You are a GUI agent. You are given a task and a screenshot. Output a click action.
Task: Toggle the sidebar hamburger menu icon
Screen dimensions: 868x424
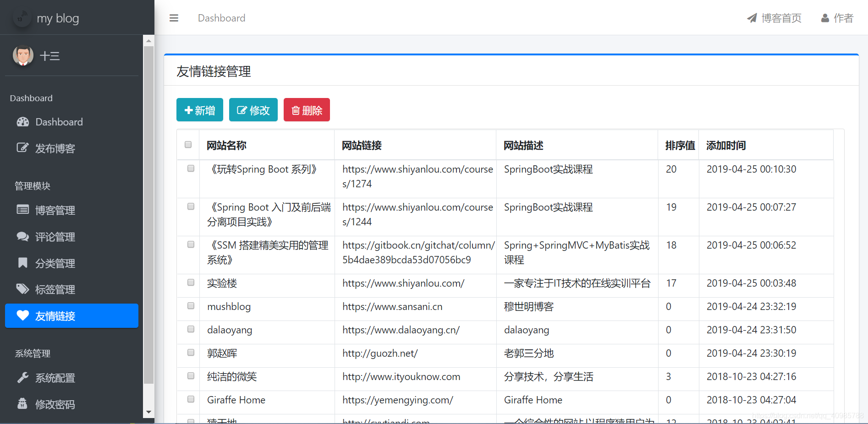(174, 18)
